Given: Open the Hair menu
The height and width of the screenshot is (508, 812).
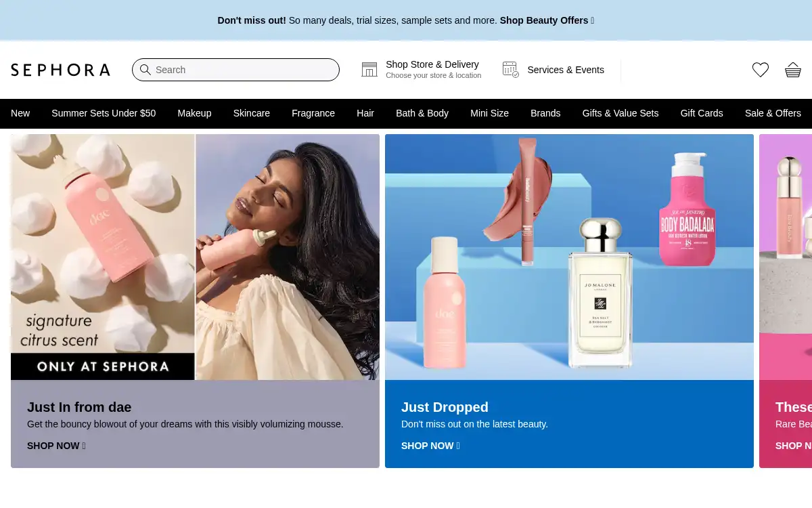Looking at the screenshot, I should 365,113.
